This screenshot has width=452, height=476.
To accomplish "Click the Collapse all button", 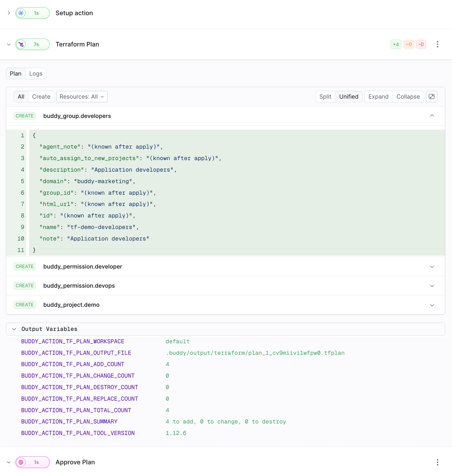I will 408,97.
